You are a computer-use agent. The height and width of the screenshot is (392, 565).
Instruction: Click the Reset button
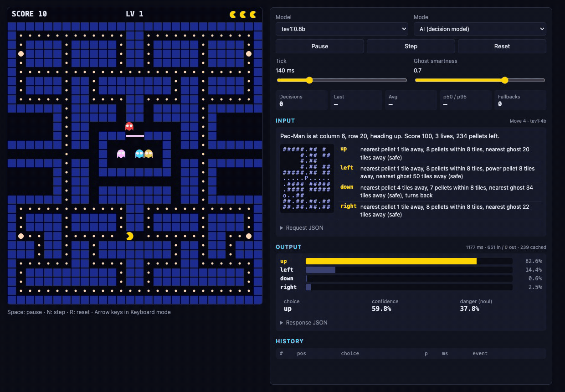pyautogui.click(x=502, y=46)
